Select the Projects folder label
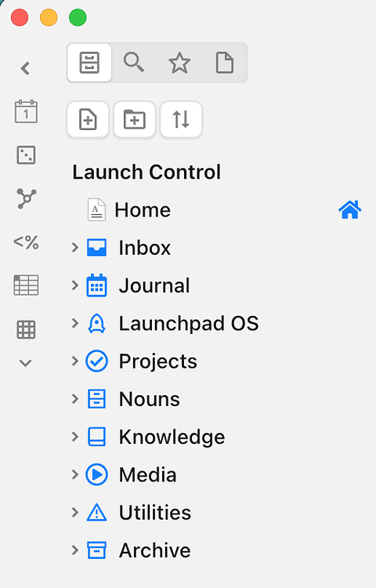 coord(157,361)
